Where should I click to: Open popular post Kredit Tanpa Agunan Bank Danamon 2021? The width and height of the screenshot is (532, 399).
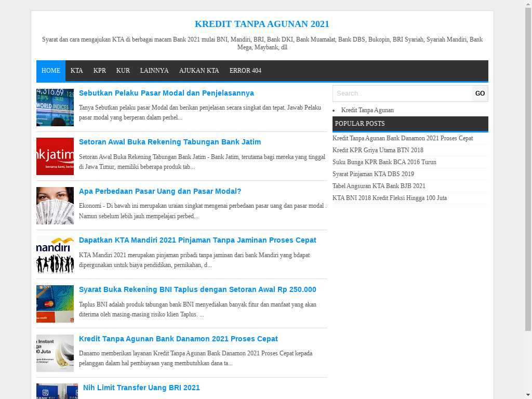[403, 138]
